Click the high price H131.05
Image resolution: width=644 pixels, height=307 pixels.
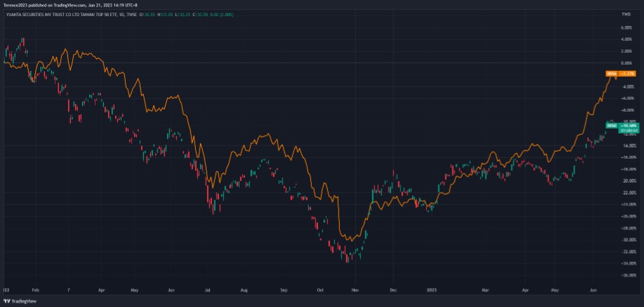tap(165, 14)
